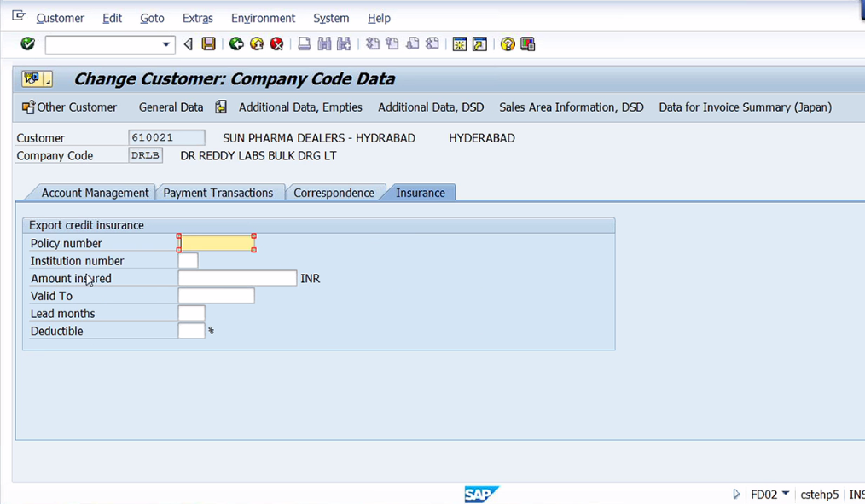Save the customer using the floppy disk icon

tap(208, 44)
